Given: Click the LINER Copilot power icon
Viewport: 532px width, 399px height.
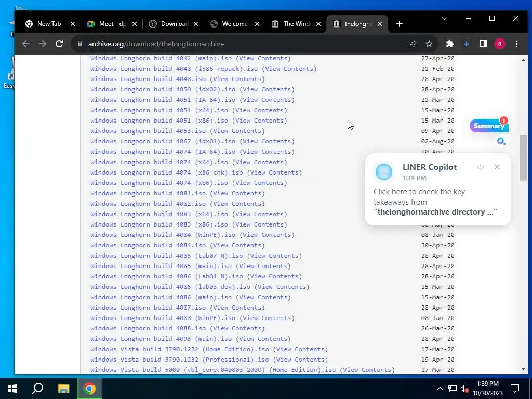Looking at the screenshot, I should [x=480, y=167].
